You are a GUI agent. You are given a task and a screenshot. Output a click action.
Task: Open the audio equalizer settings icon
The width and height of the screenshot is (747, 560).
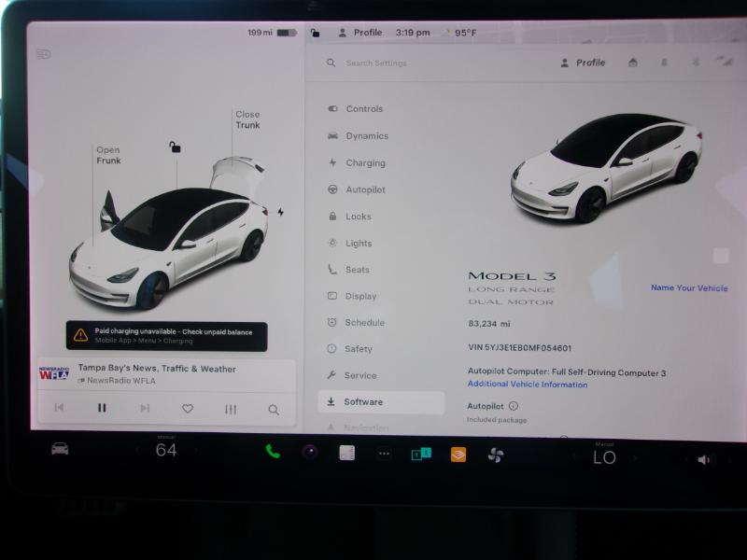point(231,409)
